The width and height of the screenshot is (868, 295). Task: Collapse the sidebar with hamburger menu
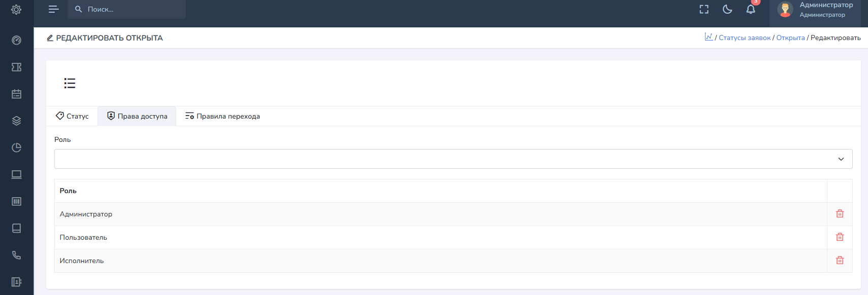[54, 9]
